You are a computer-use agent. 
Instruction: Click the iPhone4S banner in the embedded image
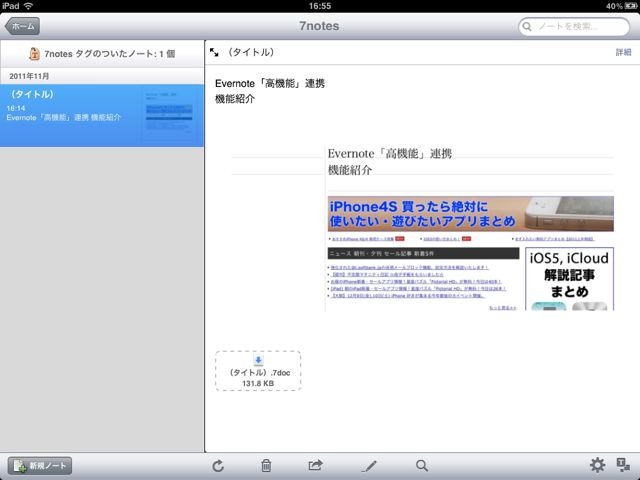click(471, 214)
